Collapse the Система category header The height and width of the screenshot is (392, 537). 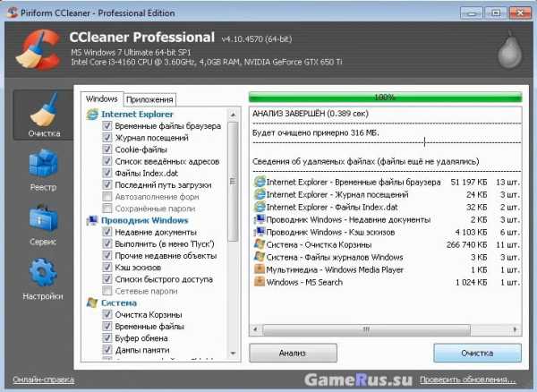pyautogui.click(x=119, y=303)
